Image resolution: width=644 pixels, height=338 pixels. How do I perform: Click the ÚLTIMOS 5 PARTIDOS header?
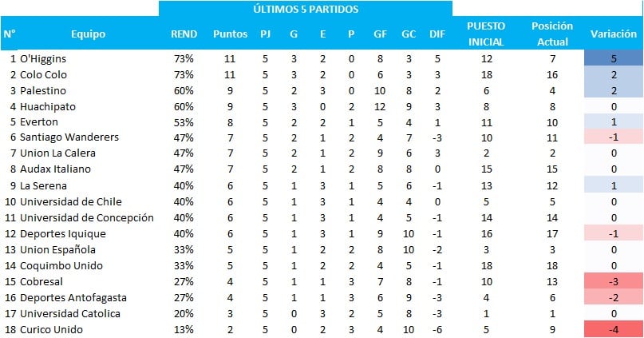306,9
